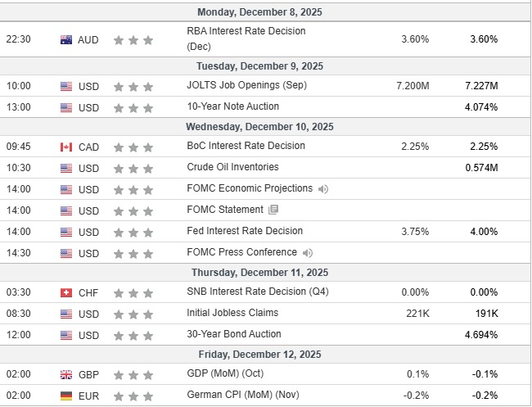Click the Canadian flag icon beside CAD

pos(66,147)
